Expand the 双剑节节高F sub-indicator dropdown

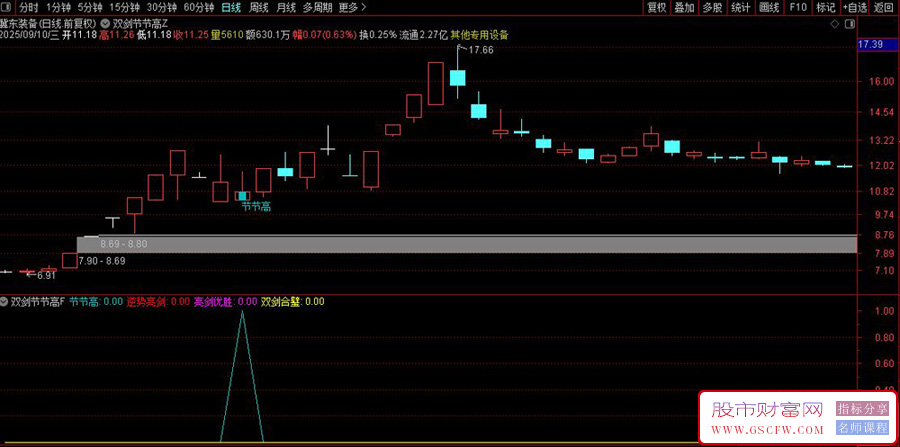(5, 301)
